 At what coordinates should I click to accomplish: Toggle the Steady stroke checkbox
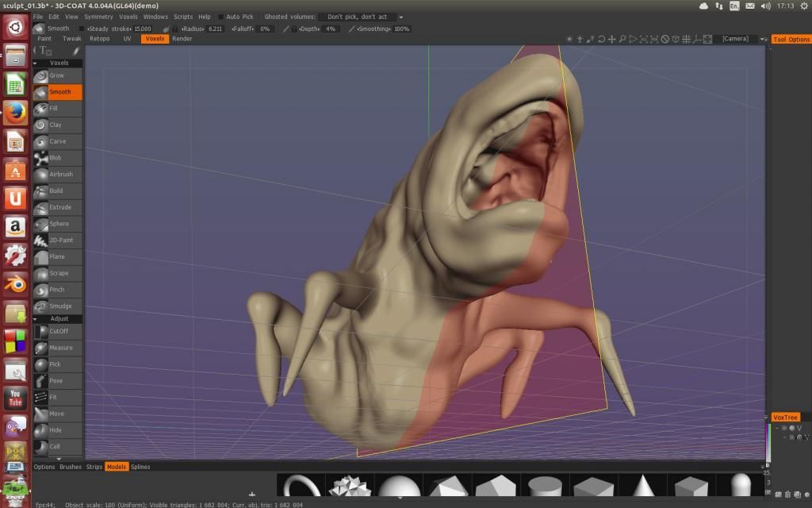tap(82, 29)
